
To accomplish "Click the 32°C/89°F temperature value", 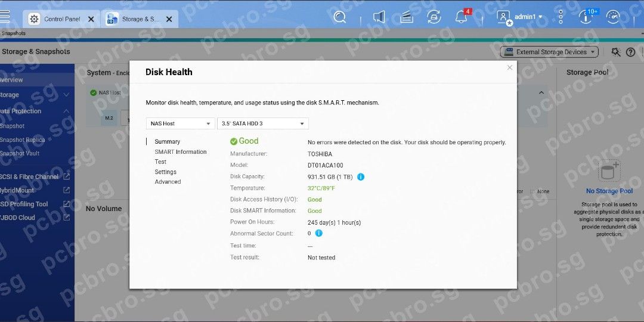I will click(321, 188).
